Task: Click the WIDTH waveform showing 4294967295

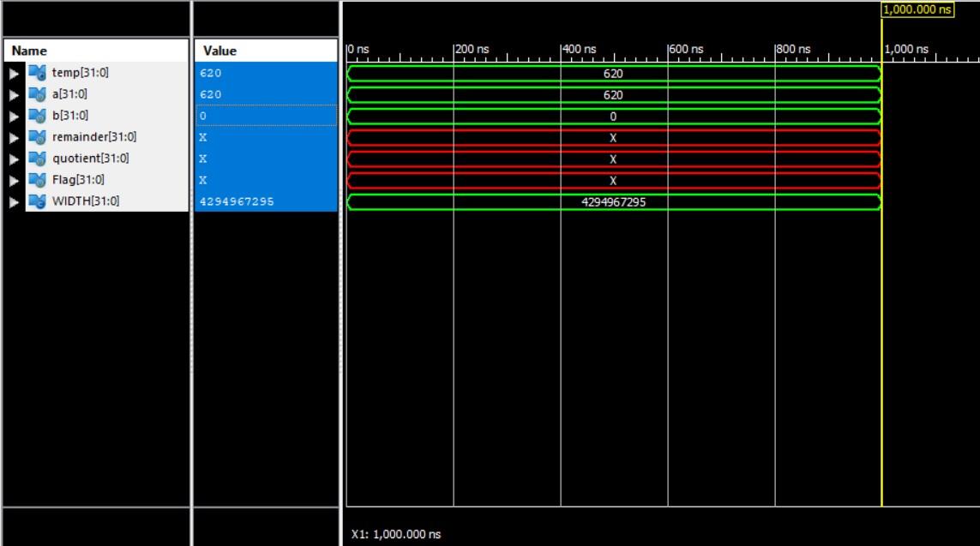Action: coord(614,201)
